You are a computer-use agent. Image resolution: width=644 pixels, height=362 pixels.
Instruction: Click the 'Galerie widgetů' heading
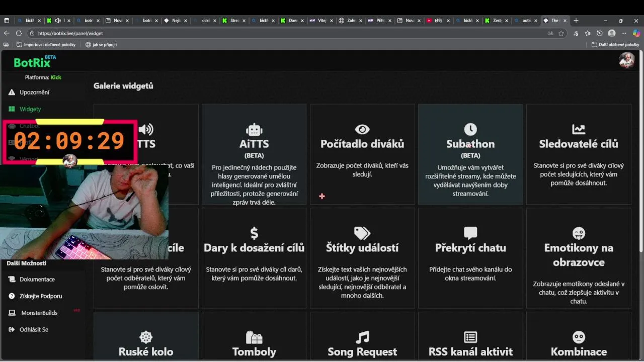click(x=123, y=86)
